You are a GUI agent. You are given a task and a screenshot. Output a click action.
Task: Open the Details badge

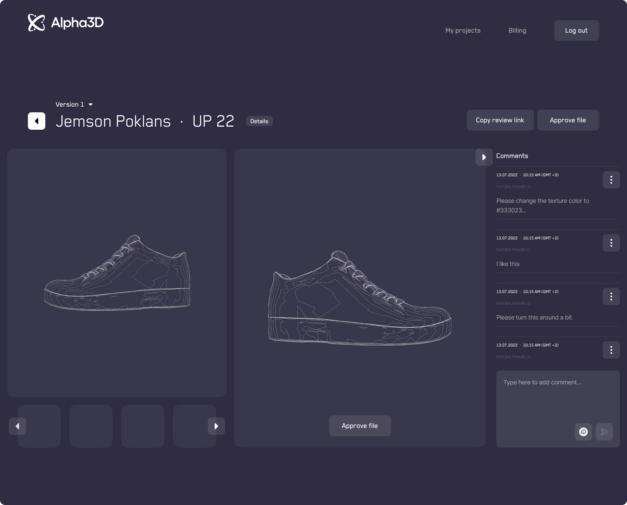point(259,121)
